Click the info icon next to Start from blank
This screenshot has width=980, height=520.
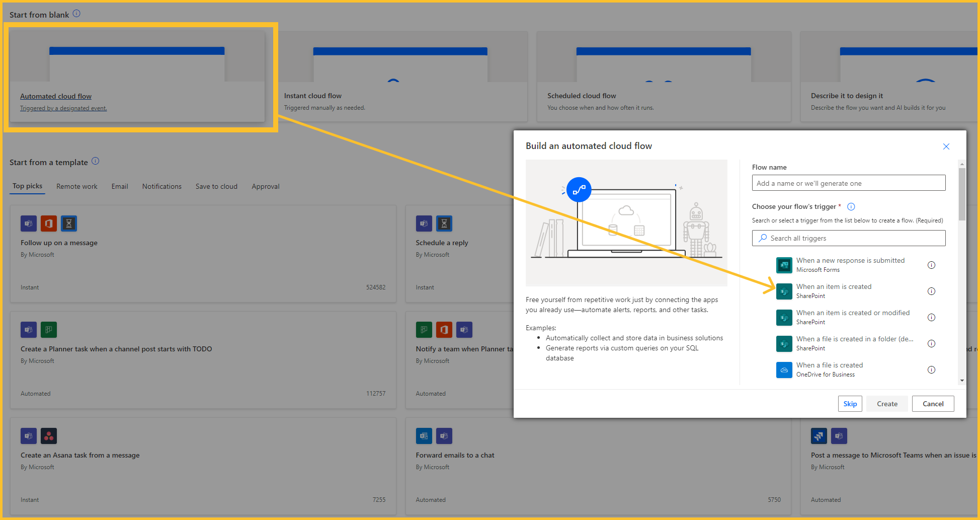click(76, 14)
